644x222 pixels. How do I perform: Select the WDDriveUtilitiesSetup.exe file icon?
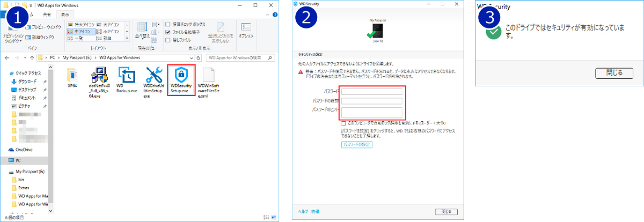click(154, 75)
